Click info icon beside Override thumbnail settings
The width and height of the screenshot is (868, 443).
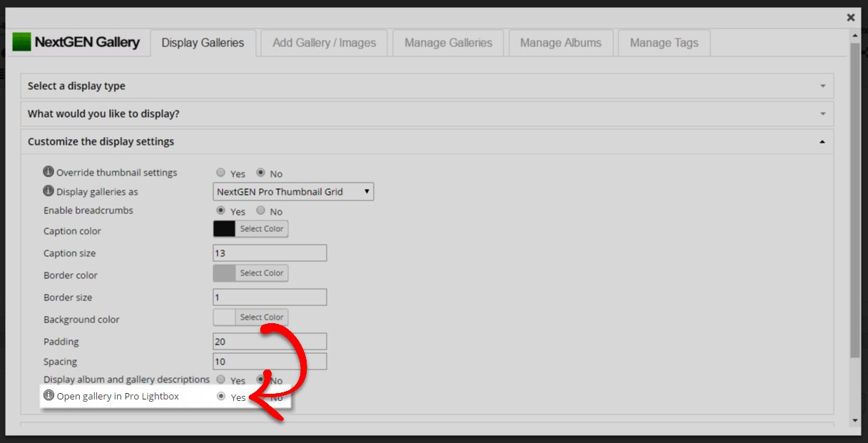pos(48,172)
